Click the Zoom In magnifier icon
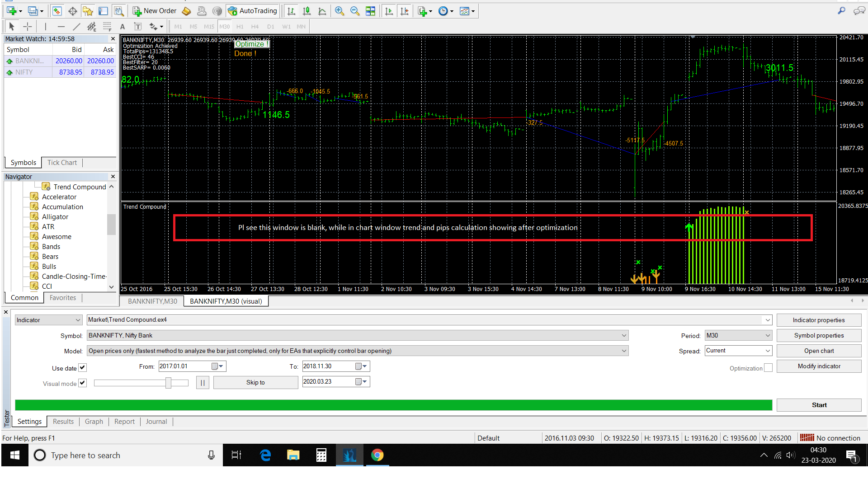 [339, 11]
